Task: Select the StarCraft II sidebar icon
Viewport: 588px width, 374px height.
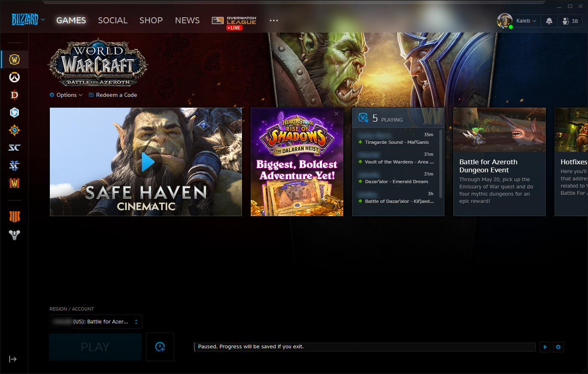Action: pyautogui.click(x=14, y=166)
